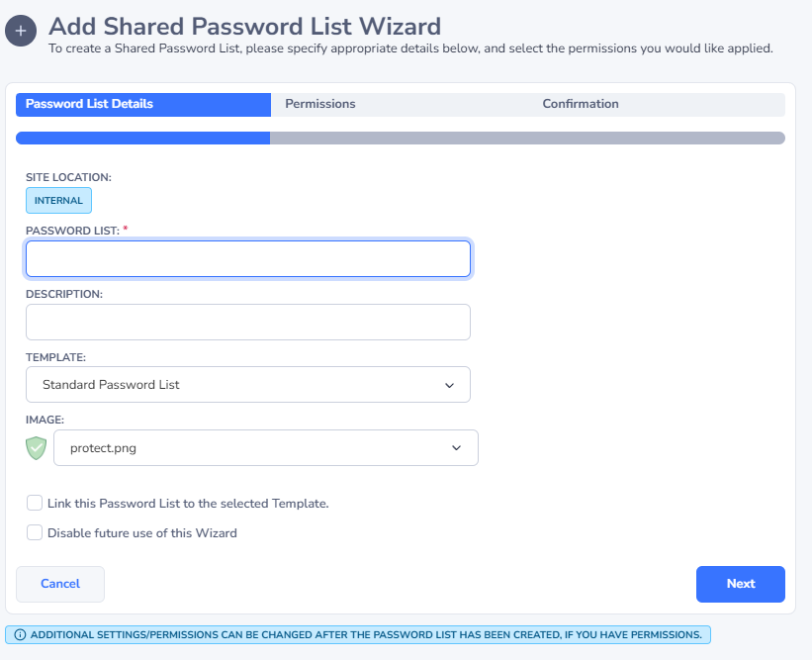Viewport: 812px width, 660px height.
Task: Enable linking this Password List to the Template
Action: 35,503
